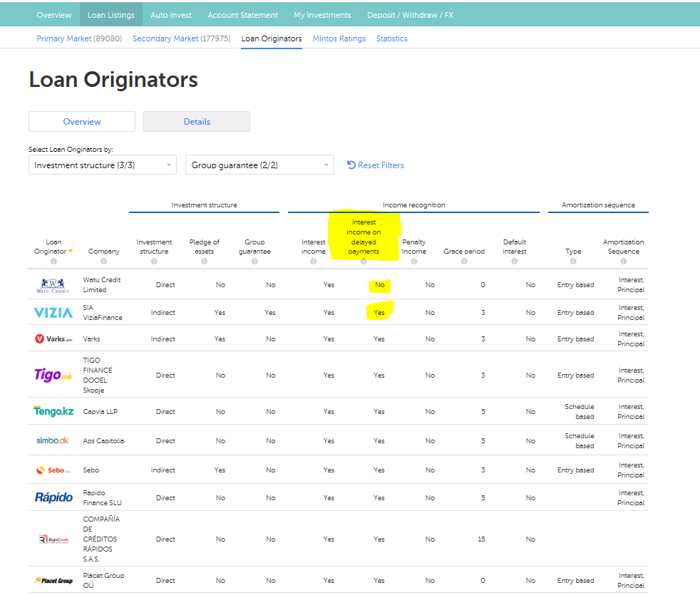Screen dimensions: 700x595
Task: Click the Varks originator logo
Action: pyautogui.click(x=53, y=339)
